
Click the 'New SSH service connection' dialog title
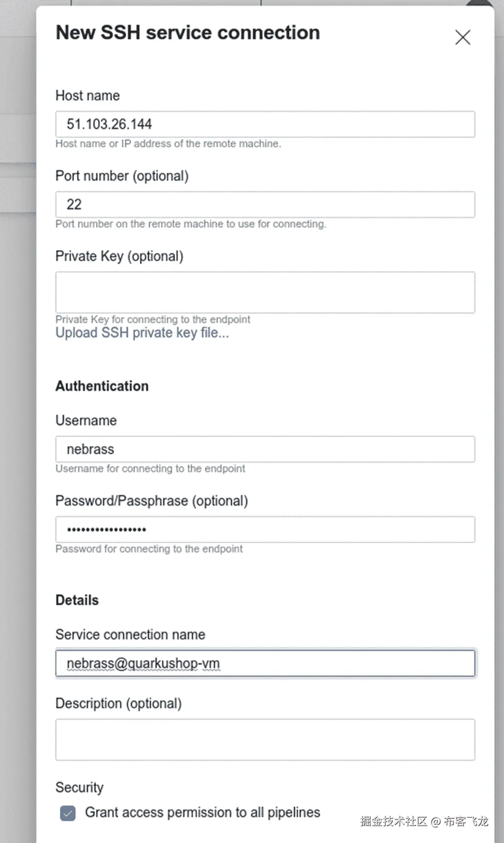pyautogui.click(x=188, y=33)
